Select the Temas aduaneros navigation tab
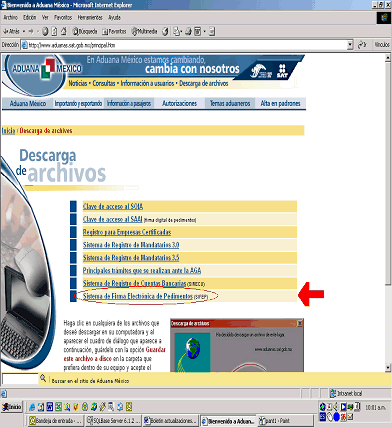The image size is (392, 428). click(230, 104)
